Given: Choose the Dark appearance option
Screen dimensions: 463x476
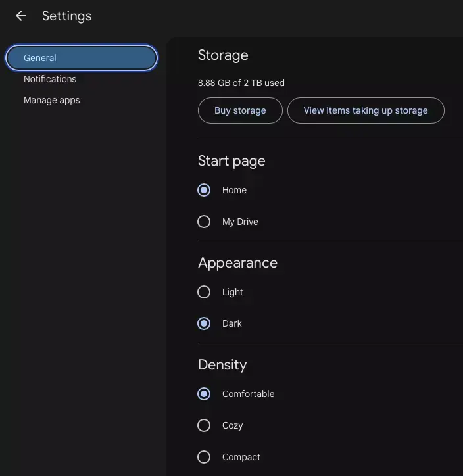Looking at the screenshot, I should pyautogui.click(x=204, y=323).
